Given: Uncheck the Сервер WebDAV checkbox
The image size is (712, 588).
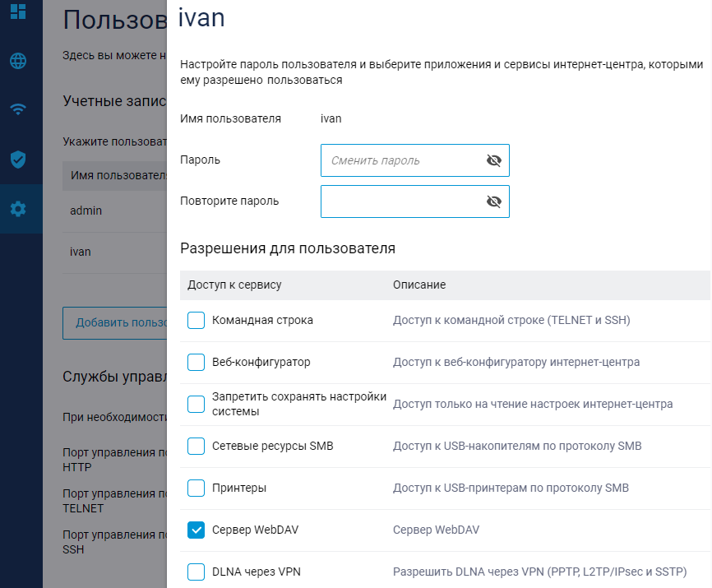Looking at the screenshot, I should click(x=196, y=530).
